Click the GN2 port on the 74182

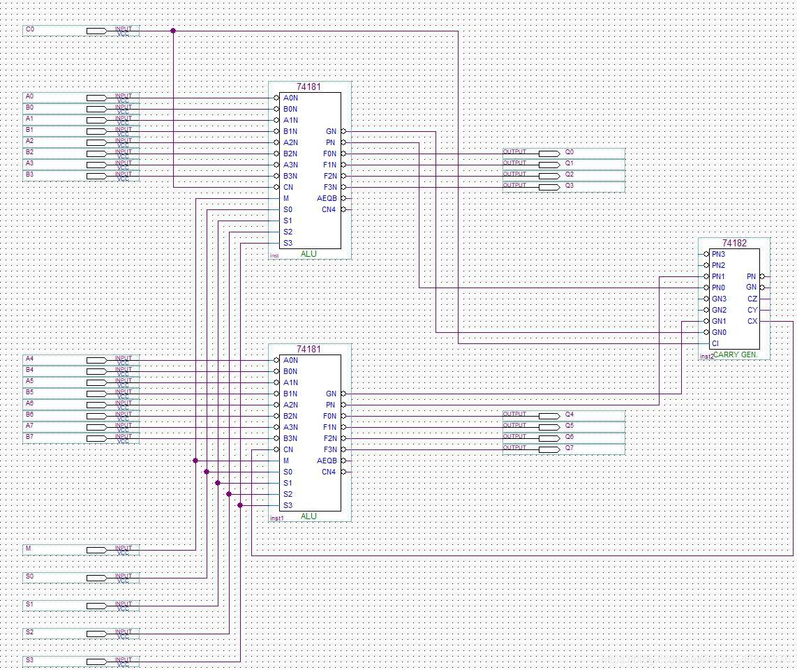point(719,310)
